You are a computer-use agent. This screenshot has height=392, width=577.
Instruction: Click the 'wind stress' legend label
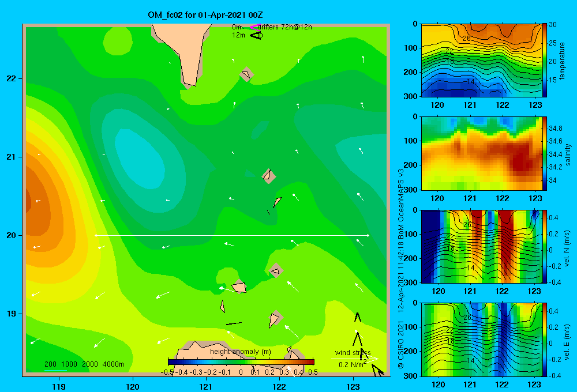pyautogui.click(x=353, y=353)
